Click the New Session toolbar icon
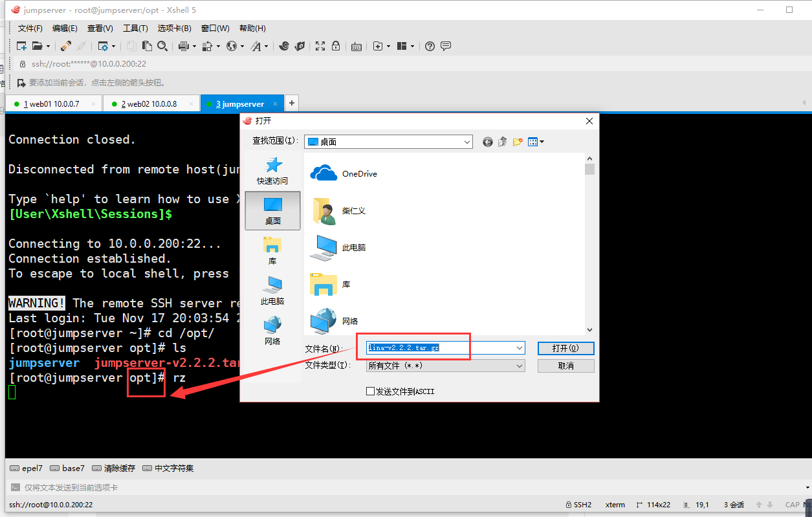The image size is (812, 517). pos(21,46)
